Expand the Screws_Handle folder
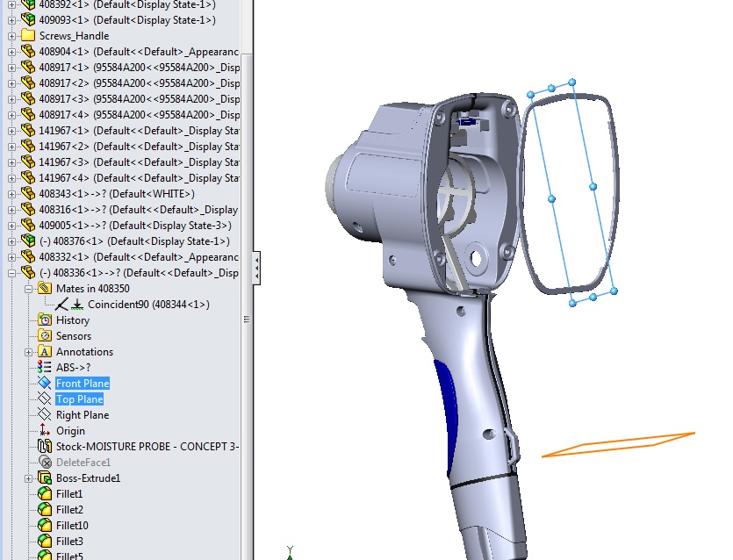 [11, 36]
